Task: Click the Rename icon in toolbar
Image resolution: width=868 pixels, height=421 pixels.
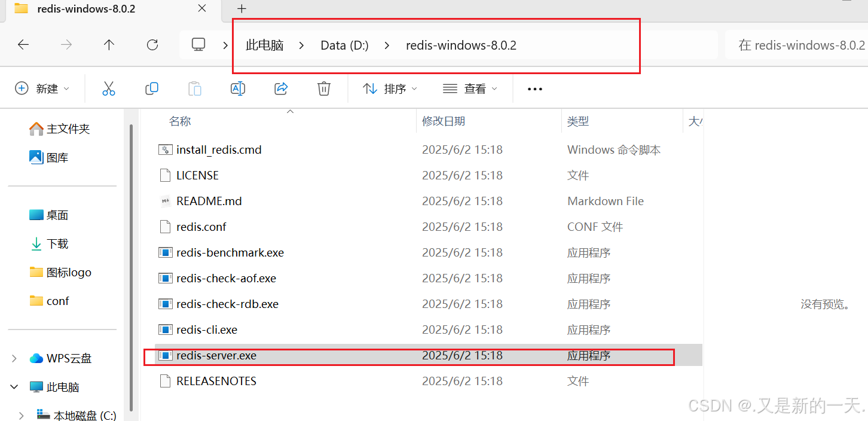Action: 238,89
